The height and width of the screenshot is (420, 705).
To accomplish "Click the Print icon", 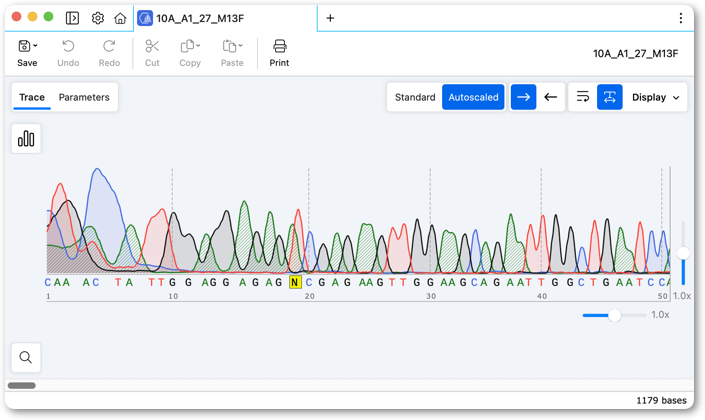I will (x=279, y=46).
